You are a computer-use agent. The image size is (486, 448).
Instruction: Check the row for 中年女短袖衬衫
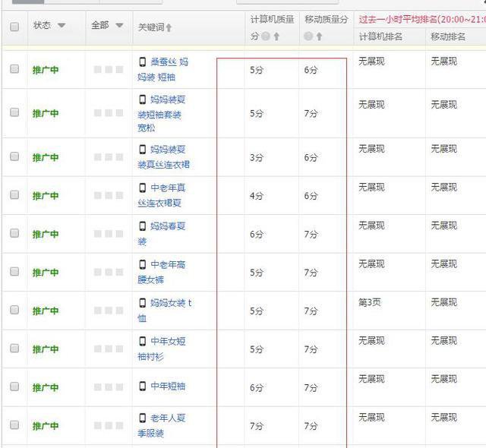pos(14,349)
